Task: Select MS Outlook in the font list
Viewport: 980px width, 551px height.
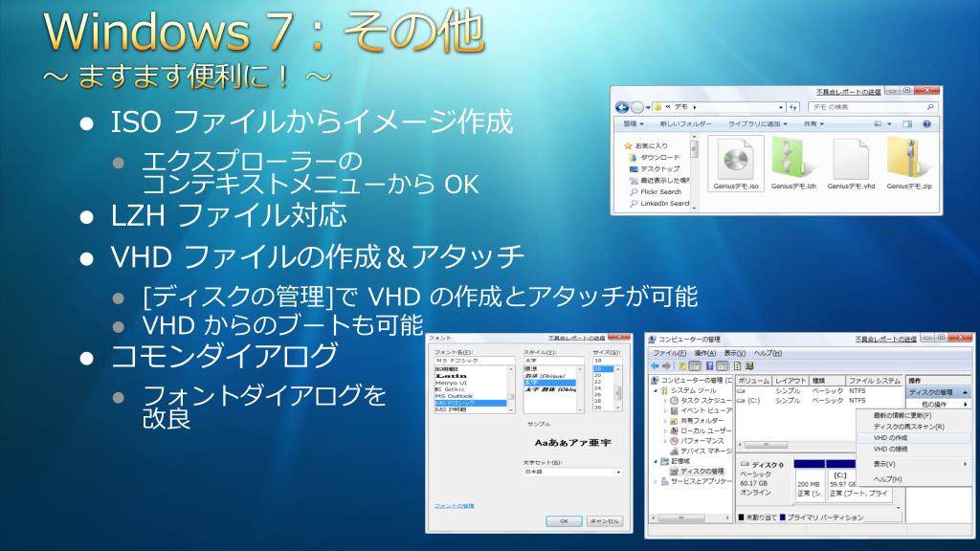Action: 455,396
